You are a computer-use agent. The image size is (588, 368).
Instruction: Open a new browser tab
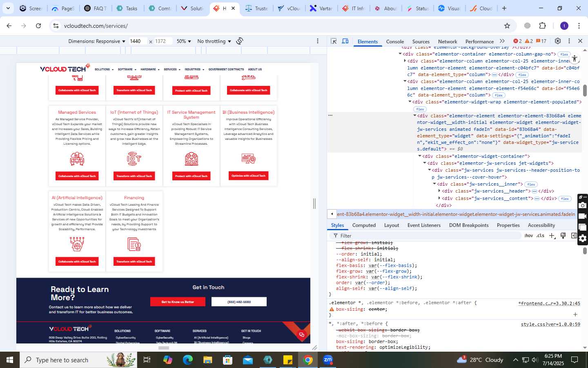(504, 8)
